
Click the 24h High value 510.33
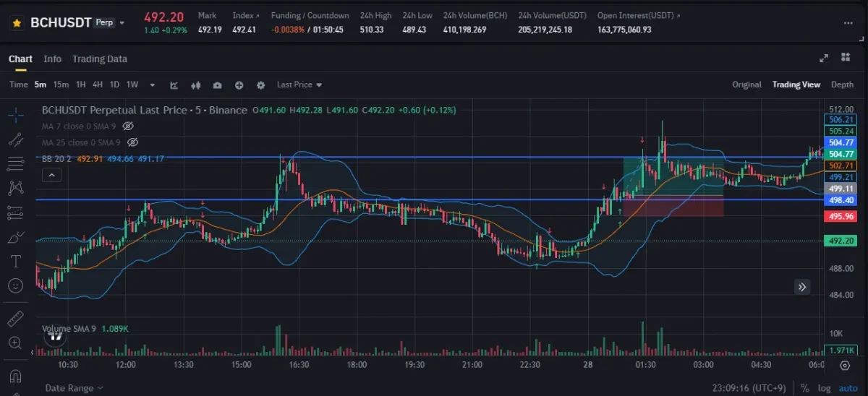(x=372, y=30)
